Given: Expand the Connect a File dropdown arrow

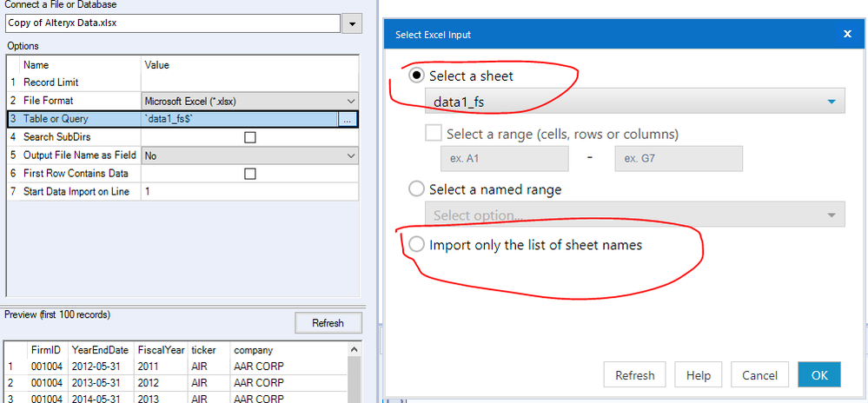Looking at the screenshot, I should [351, 23].
